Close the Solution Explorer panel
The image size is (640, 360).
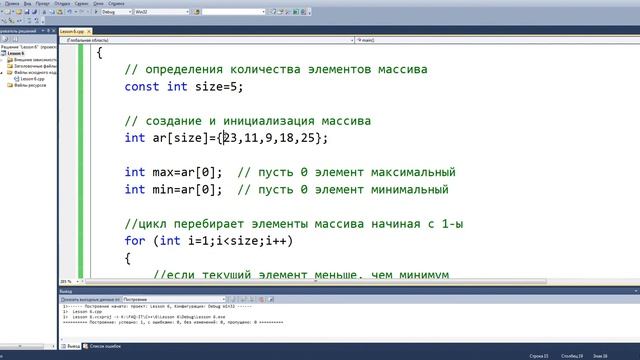(x=53, y=31)
